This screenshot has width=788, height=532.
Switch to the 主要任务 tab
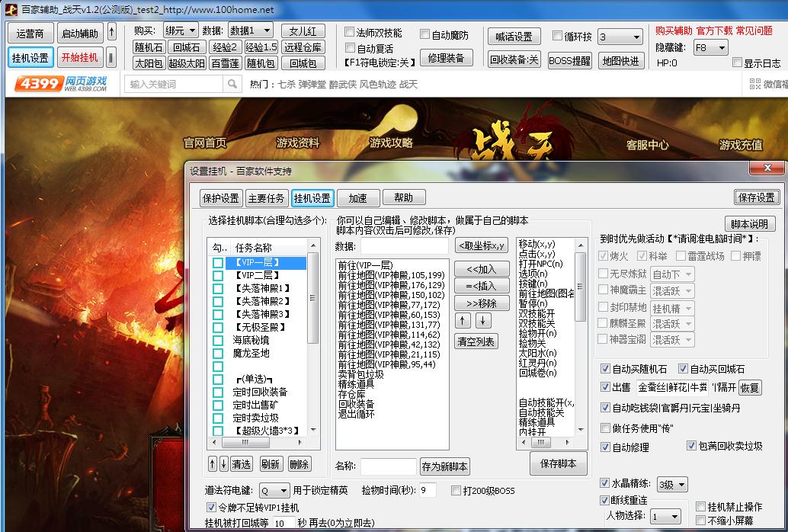tap(267, 198)
